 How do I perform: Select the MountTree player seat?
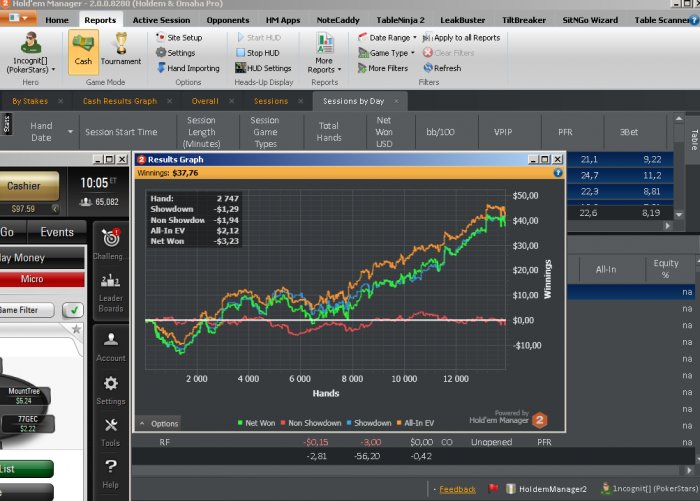25,396
